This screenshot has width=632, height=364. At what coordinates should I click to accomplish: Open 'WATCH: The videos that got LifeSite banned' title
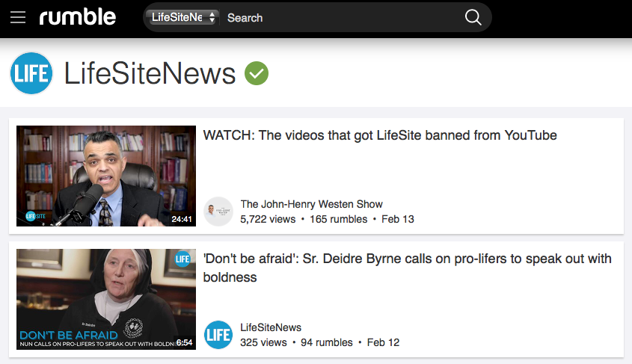pos(380,135)
